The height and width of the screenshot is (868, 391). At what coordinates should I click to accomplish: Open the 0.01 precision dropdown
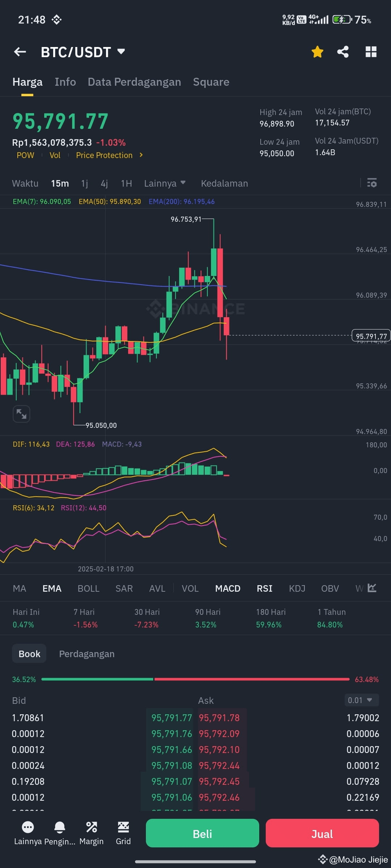362,700
